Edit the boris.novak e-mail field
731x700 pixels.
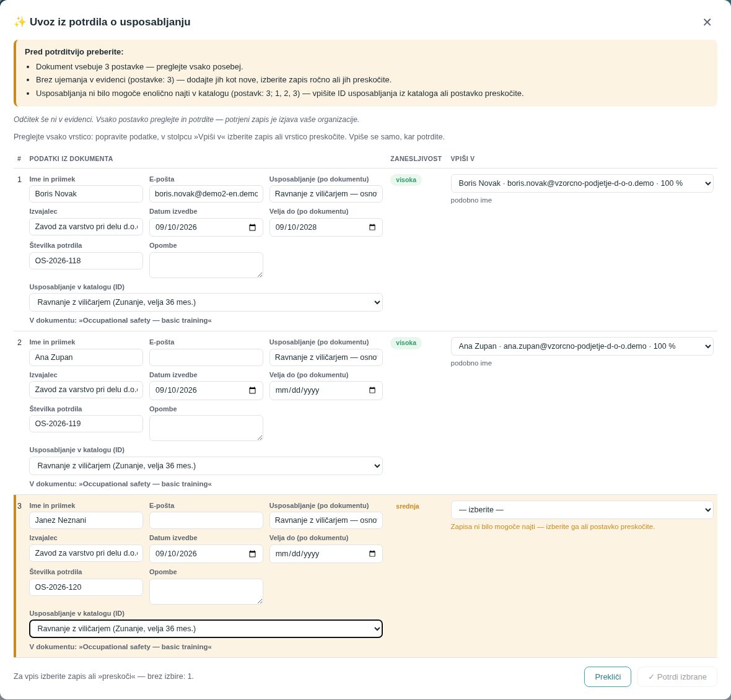point(206,194)
